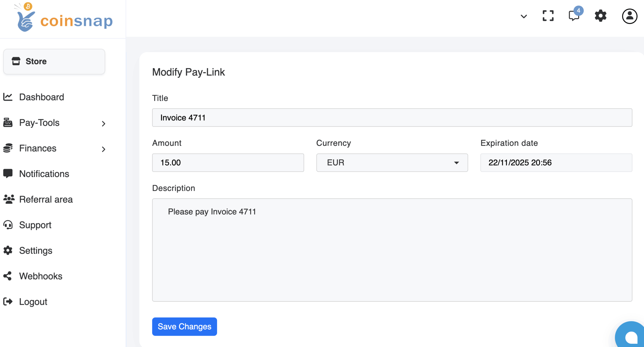The height and width of the screenshot is (347, 644).
Task: Open Settings from the sidebar
Action: click(x=35, y=251)
